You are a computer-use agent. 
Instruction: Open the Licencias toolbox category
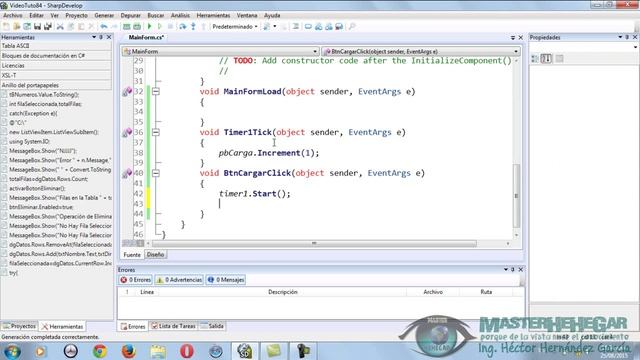(56, 65)
